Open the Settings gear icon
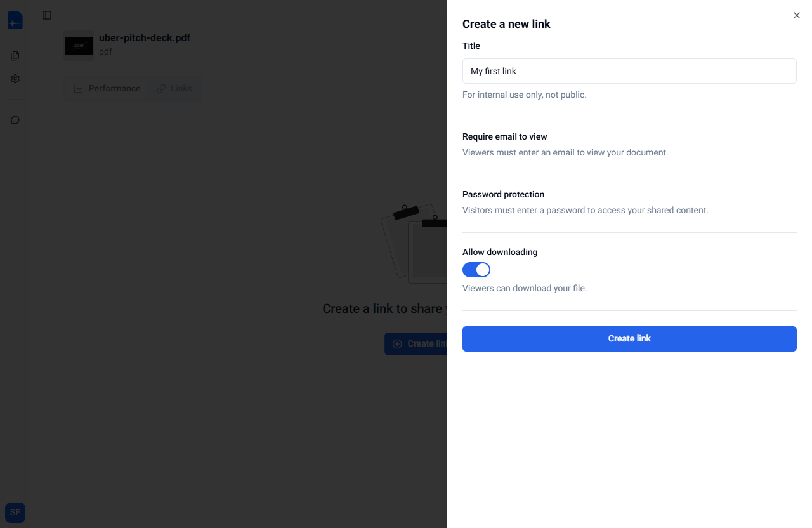The width and height of the screenshot is (812, 528). (x=15, y=79)
